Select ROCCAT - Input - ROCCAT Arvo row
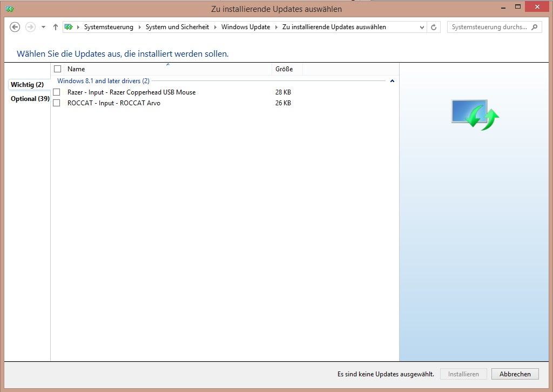This screenshot has height=392, width=553. point(225,103)
